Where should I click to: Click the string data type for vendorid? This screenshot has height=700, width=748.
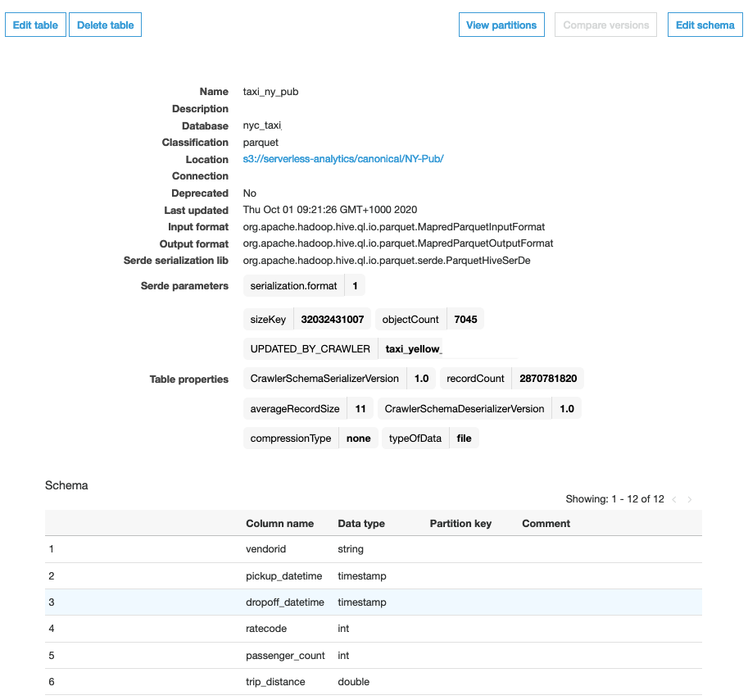pos(351,549)
